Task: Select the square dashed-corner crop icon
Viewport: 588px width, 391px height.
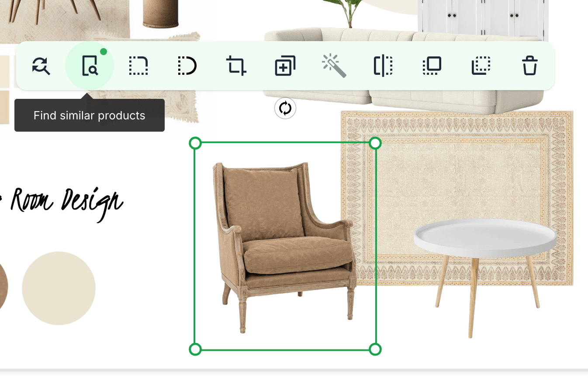Action: click(138, 66)
